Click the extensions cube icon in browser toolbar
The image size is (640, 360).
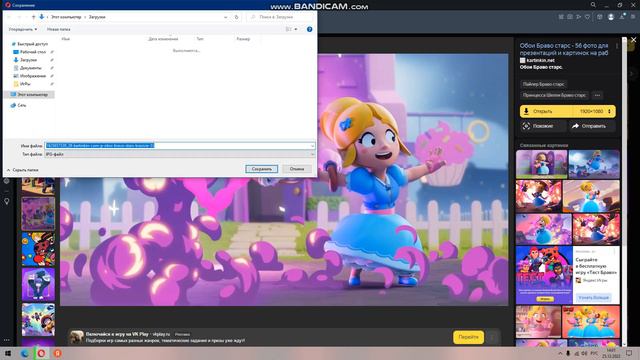[x=600, y=17]
